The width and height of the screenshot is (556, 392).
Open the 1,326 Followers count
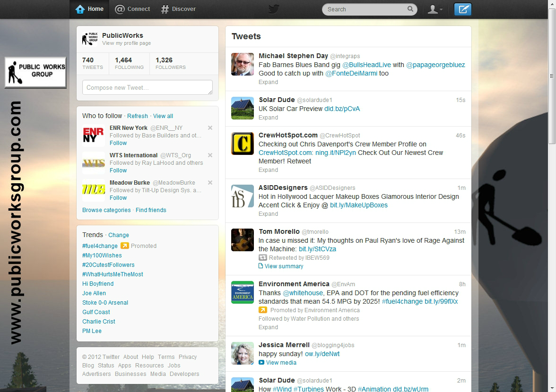(170, 63)
